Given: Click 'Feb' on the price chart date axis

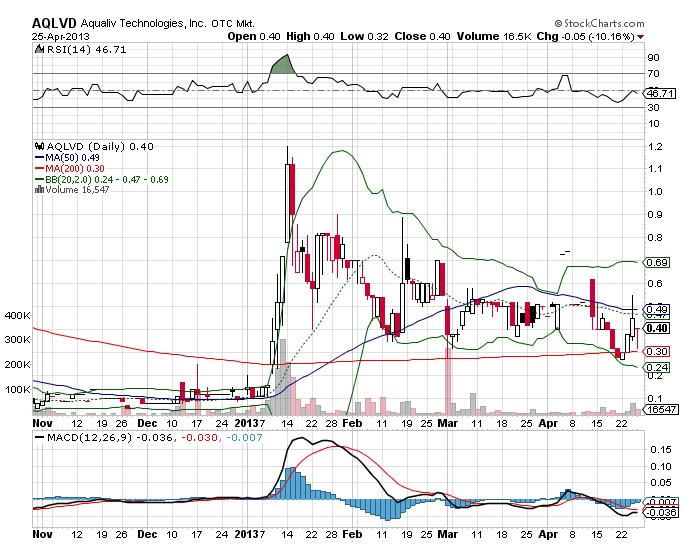Looking at the screenshot, I should 352,423.
